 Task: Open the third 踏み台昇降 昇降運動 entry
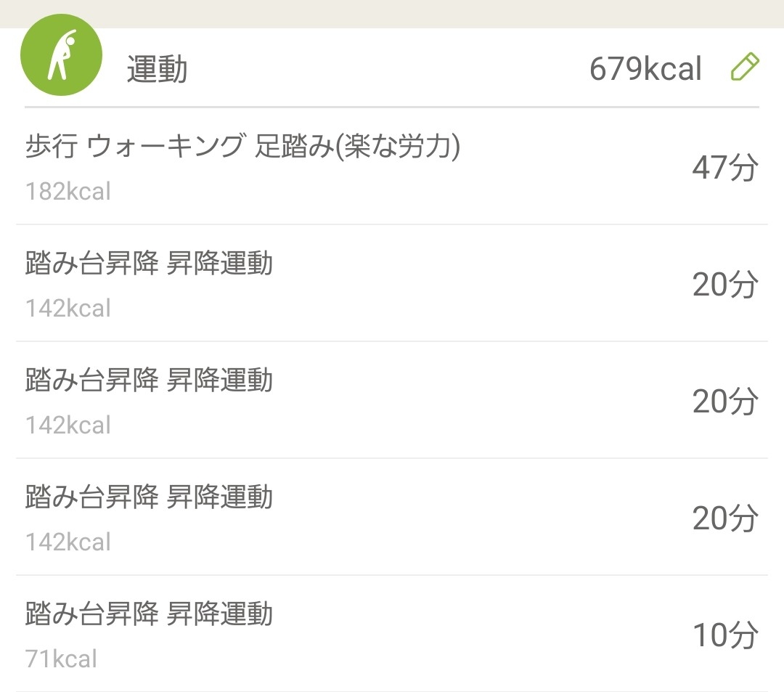click(150, 497)
